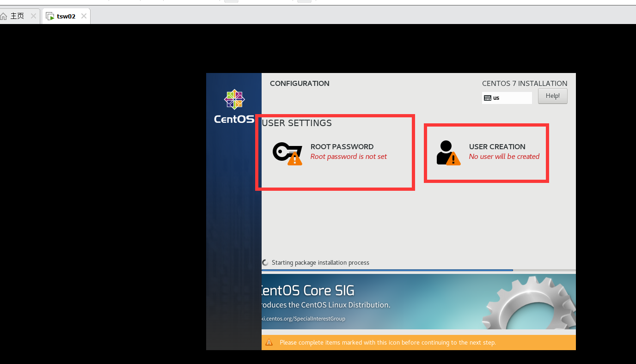Click the running VM icon on tsw02 tab
This screenshot has width=636, height=364.
click(x=50, y=16)
